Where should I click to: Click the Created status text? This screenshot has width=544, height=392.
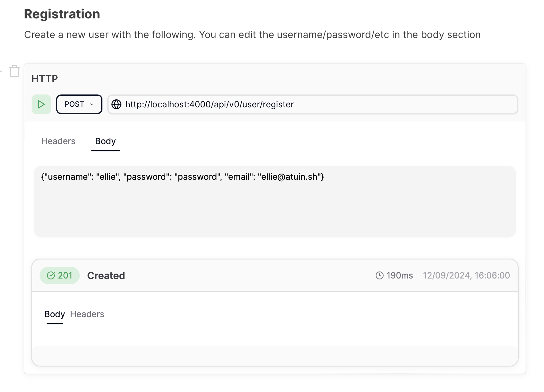(x=106, y=275)
